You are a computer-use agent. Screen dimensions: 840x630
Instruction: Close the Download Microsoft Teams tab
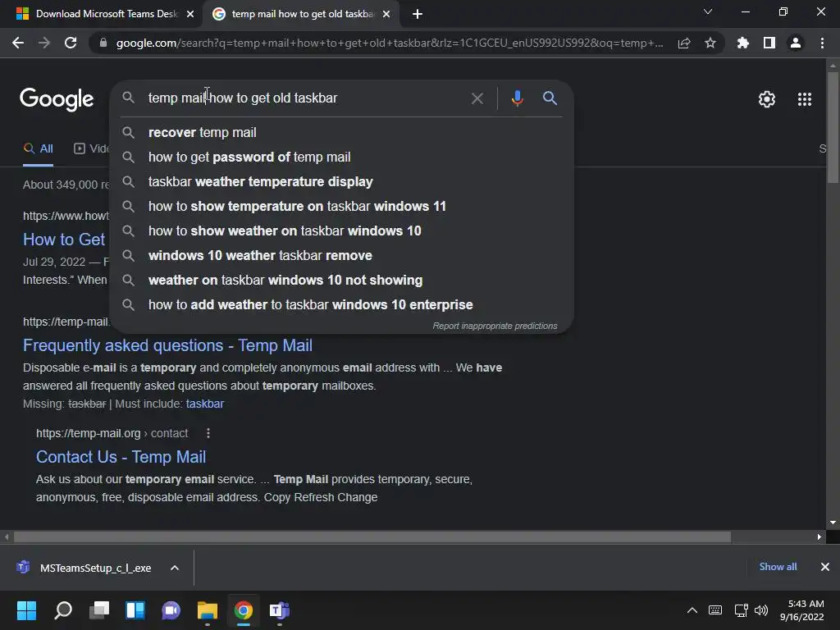(x=190, y=14)
